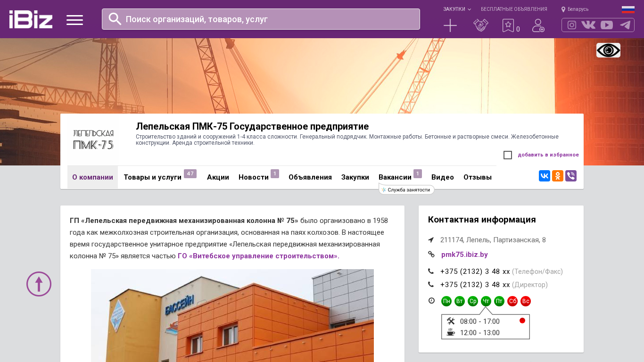Viewport: 644px width, 362px height.
Task: Visit the VK page in header
Action: click(x=588, y=25)
